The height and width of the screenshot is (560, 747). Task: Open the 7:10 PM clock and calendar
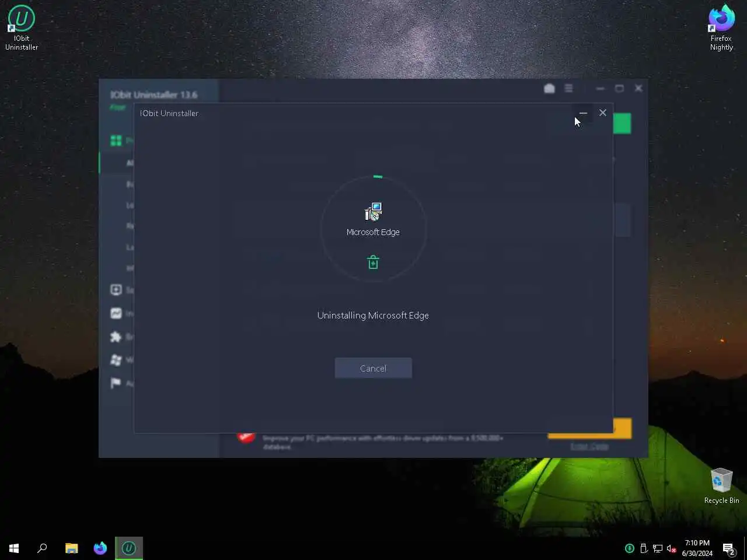click(697, 548)
